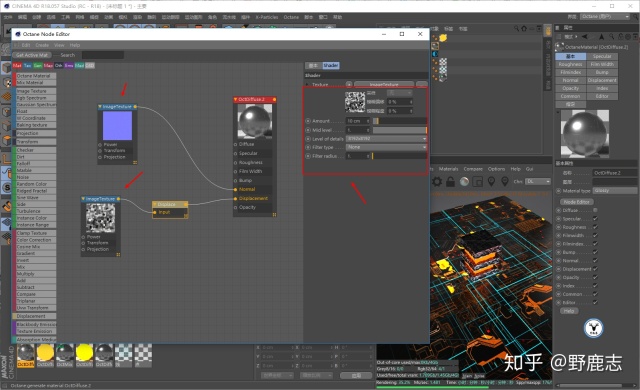Collapse the OctDiffuse2 node triangle
Image resolution: width=640 pixels, height=390 pixels.
tap(236, 99)
